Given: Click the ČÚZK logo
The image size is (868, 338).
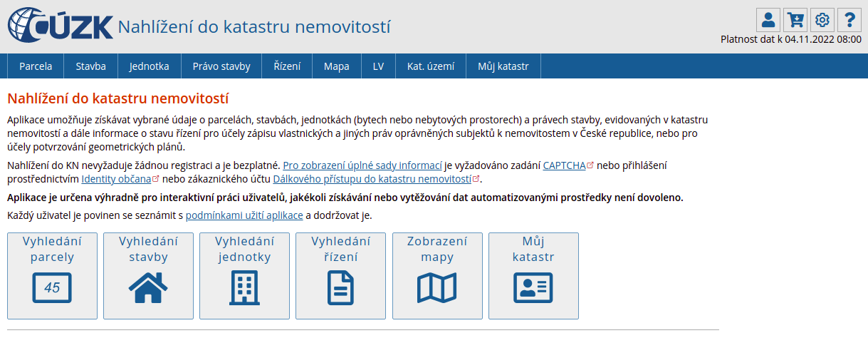Looking at the screenshot, I should coord(61,26).
